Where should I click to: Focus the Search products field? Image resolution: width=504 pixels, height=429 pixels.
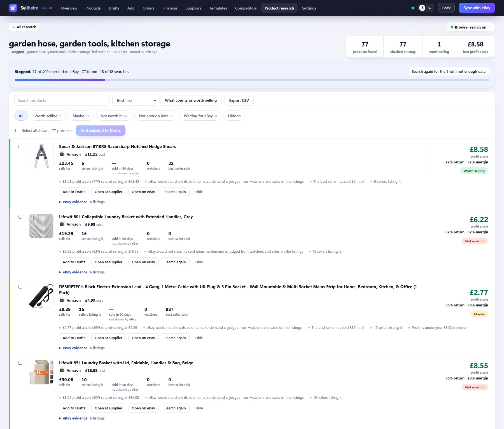pyautogui.click(x=62, y=100)
